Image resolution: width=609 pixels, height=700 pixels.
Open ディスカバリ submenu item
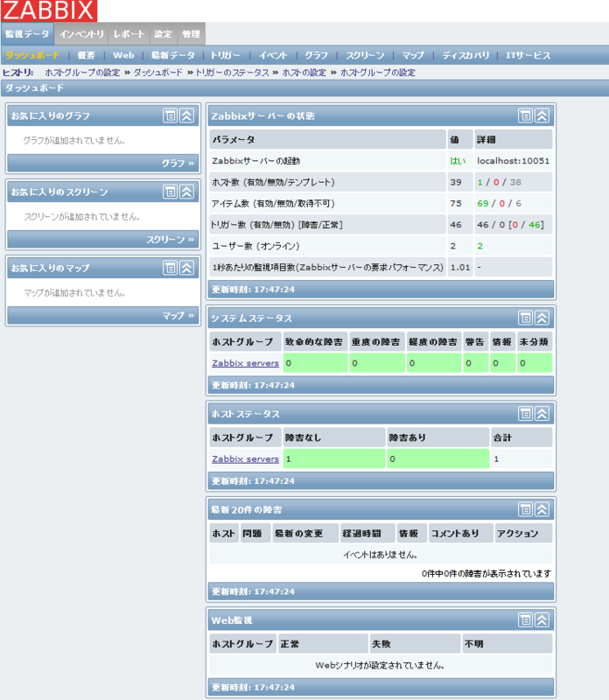(465, 55)
